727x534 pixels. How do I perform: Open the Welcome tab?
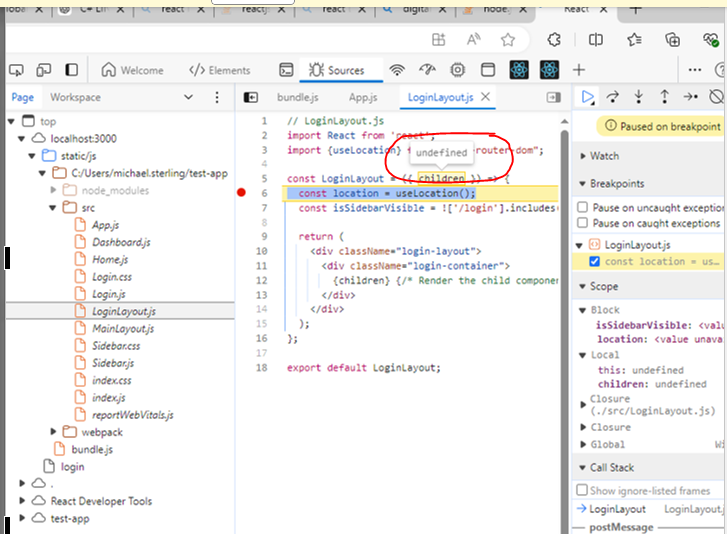coord(132,70)
